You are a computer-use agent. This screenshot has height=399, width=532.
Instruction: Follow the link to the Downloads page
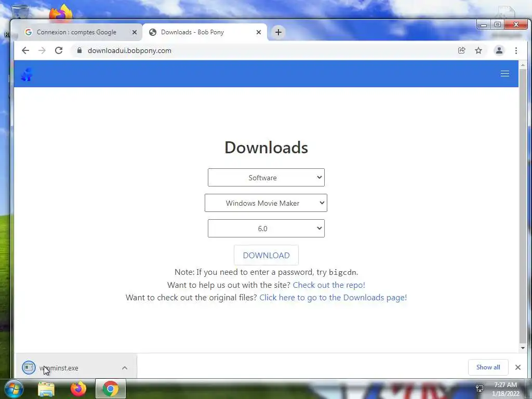[333, 298]
